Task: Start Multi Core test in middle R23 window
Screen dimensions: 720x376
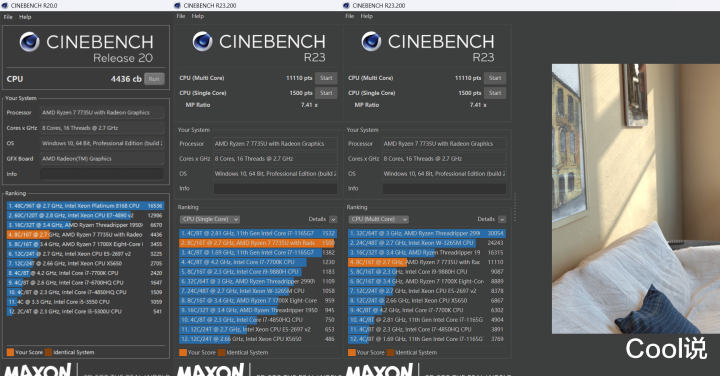Action: click(326, 78)
